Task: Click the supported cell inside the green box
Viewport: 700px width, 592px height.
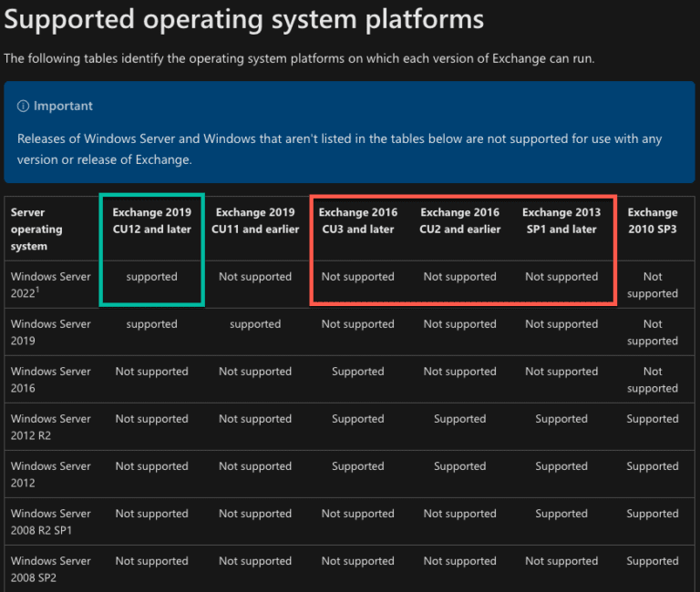Action: click(151, 277)
